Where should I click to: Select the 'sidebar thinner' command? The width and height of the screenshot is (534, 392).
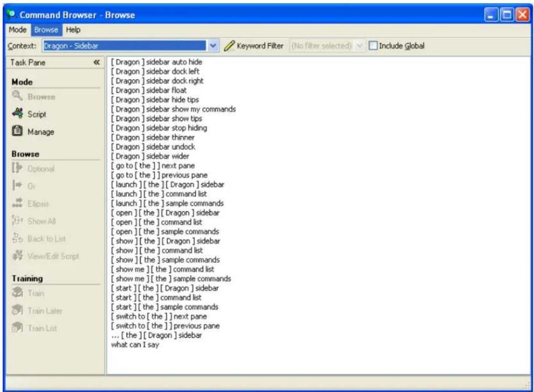coord(153,138)
